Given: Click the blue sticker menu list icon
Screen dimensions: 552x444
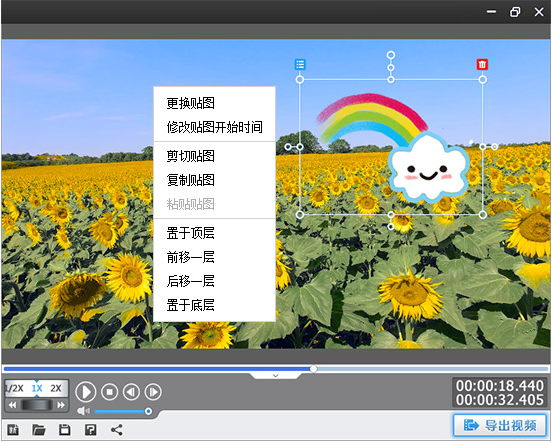Looking at the screenshot, I should pos(300,64).
